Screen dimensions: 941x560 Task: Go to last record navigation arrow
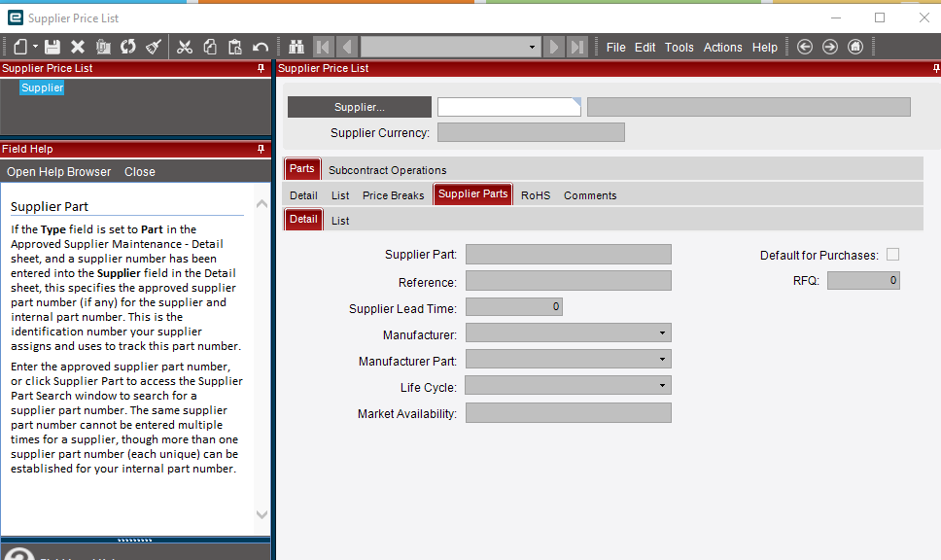pos(576,47)
